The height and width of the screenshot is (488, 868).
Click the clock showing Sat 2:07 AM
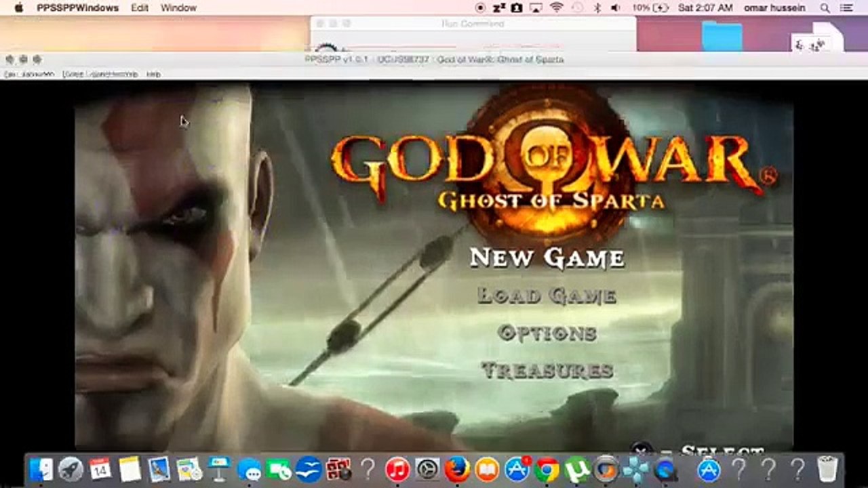pos(705,8)
